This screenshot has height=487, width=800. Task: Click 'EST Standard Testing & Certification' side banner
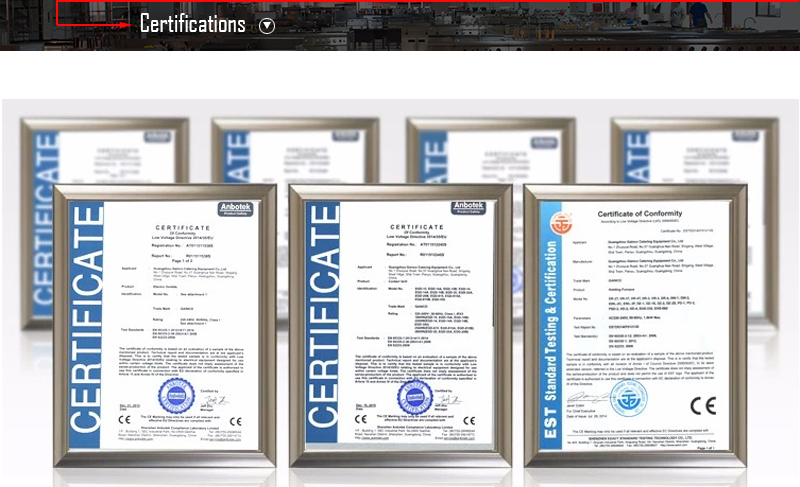point(551,339)
